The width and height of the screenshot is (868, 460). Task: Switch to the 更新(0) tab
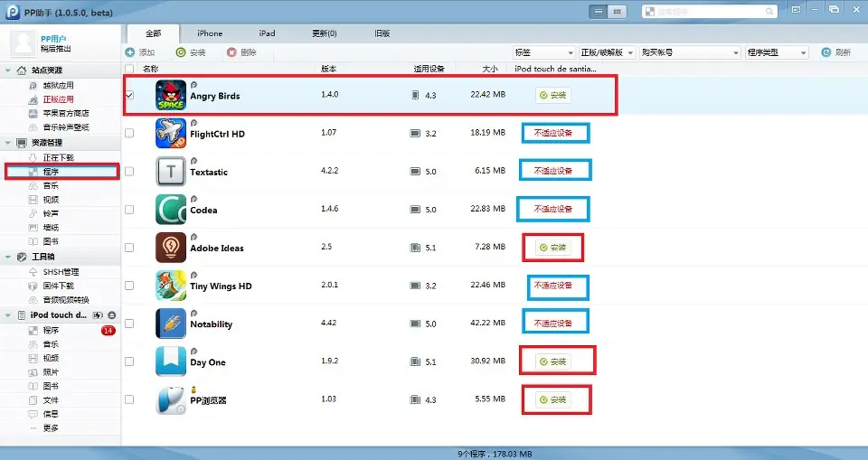click(325, 33)
